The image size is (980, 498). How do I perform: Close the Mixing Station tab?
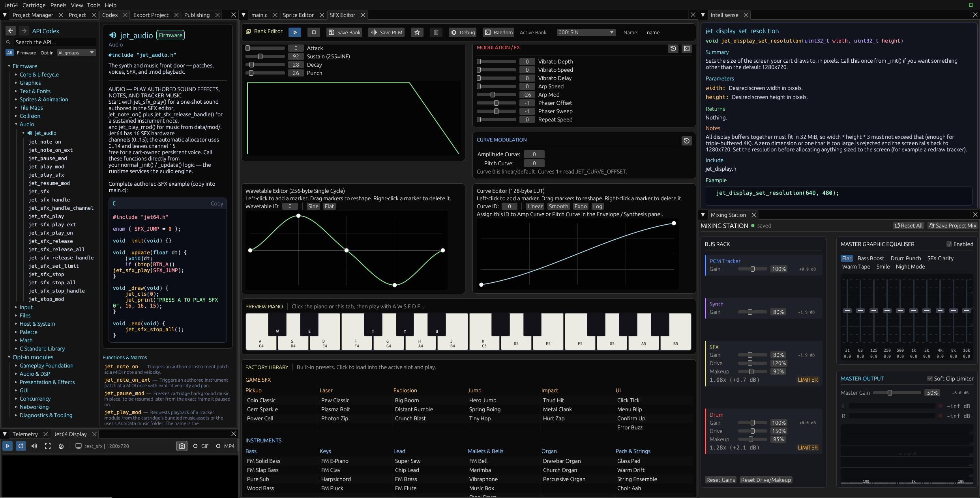click(754, 215)
